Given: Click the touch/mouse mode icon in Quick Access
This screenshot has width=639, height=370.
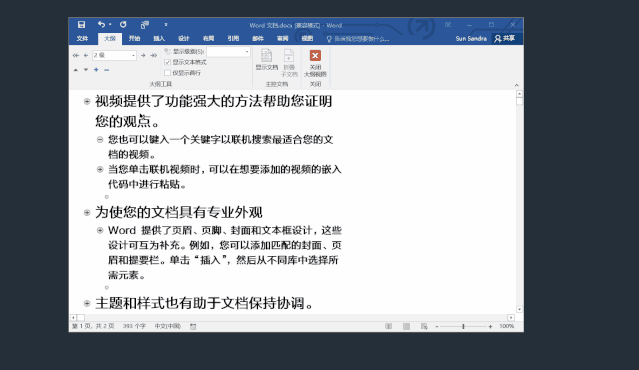Looking at the screenshot, I should click(145, 25).
